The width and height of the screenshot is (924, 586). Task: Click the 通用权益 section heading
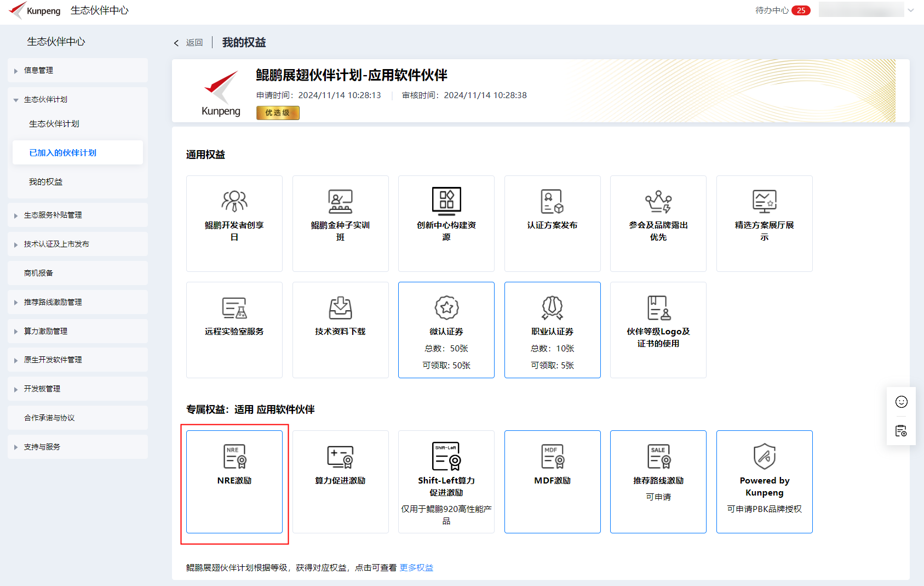click(205, 155)
